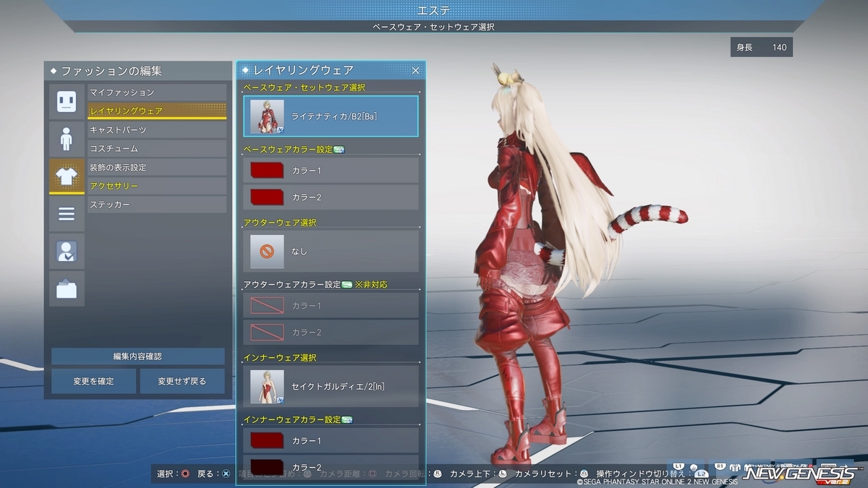This screenshot has width=868, height=488.
Task: Click ベースウェアカラー設定 section heading
Action: coord(287,150)
